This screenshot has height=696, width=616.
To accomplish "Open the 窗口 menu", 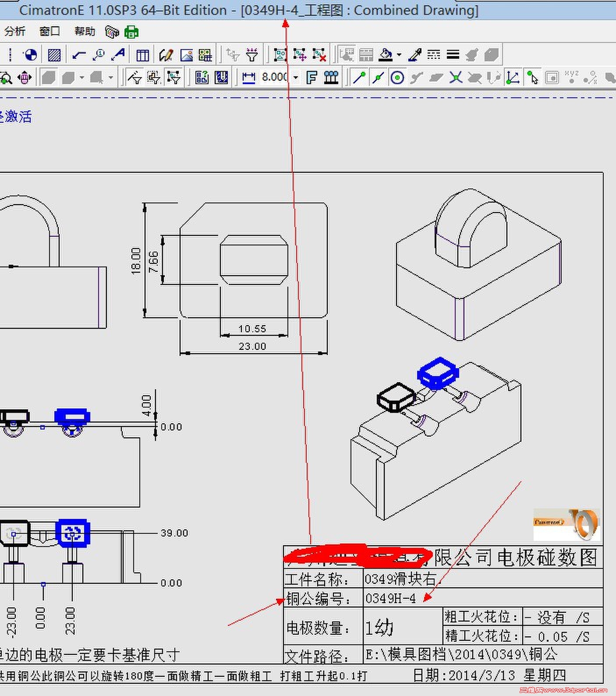I will (50, 32).
